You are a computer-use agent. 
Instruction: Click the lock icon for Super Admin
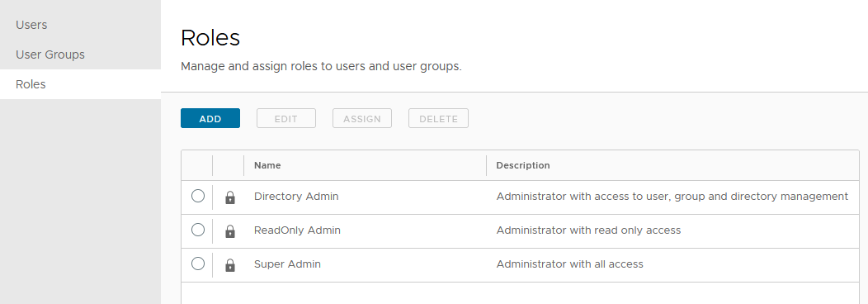[230, 265]
